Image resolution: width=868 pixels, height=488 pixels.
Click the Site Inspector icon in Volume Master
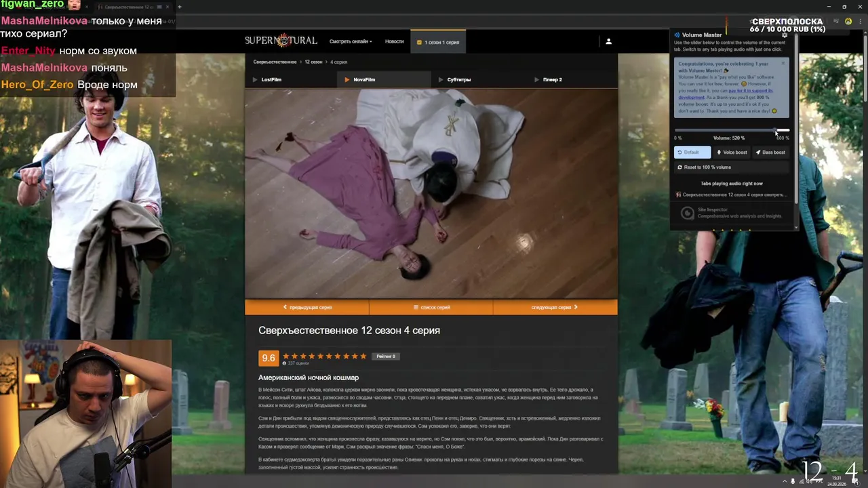(x=687, y=213)
